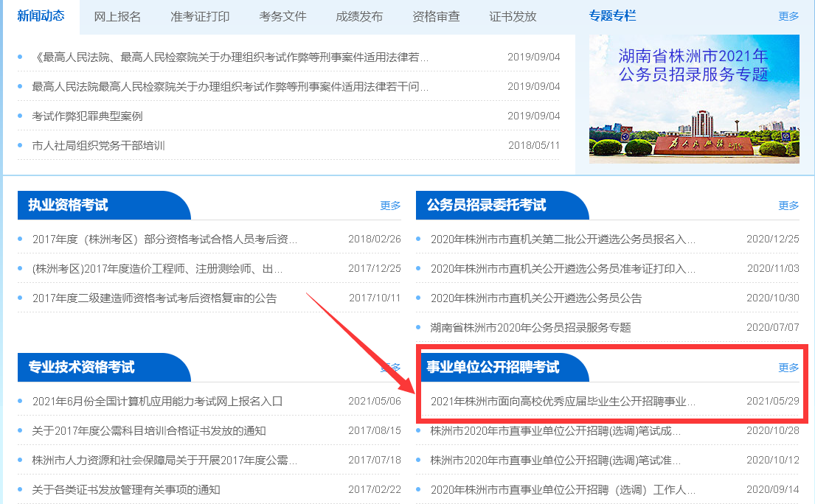
Task: Click 更多 next to 专题专栏
Action: pos(788,16)
